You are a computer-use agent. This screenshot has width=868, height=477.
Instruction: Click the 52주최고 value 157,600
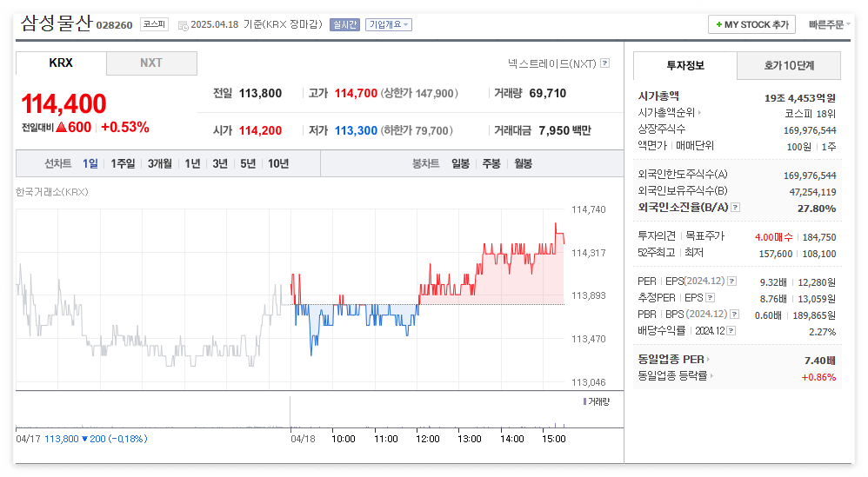776,254
